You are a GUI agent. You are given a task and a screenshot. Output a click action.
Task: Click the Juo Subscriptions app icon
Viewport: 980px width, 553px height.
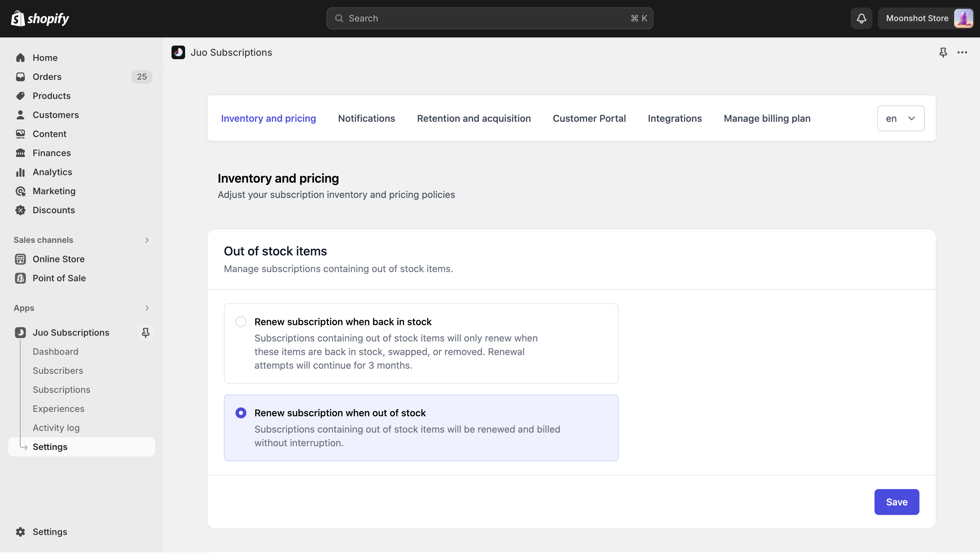coord(19,332)
